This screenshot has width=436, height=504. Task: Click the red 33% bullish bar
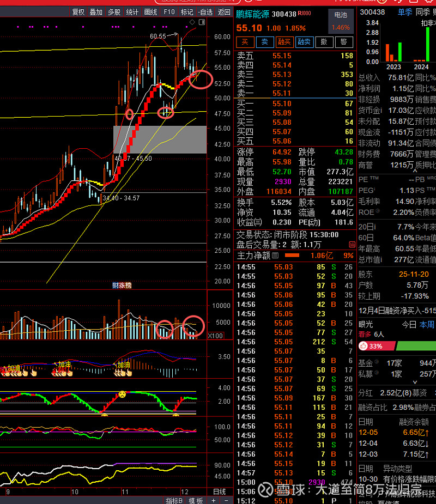click(x=377, y=346)
